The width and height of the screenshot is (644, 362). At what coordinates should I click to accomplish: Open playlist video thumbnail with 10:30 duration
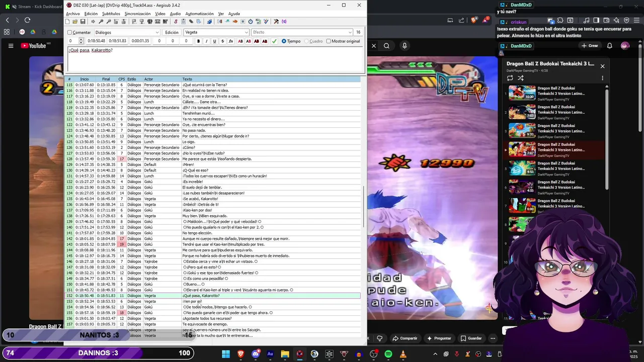(522, 93)
